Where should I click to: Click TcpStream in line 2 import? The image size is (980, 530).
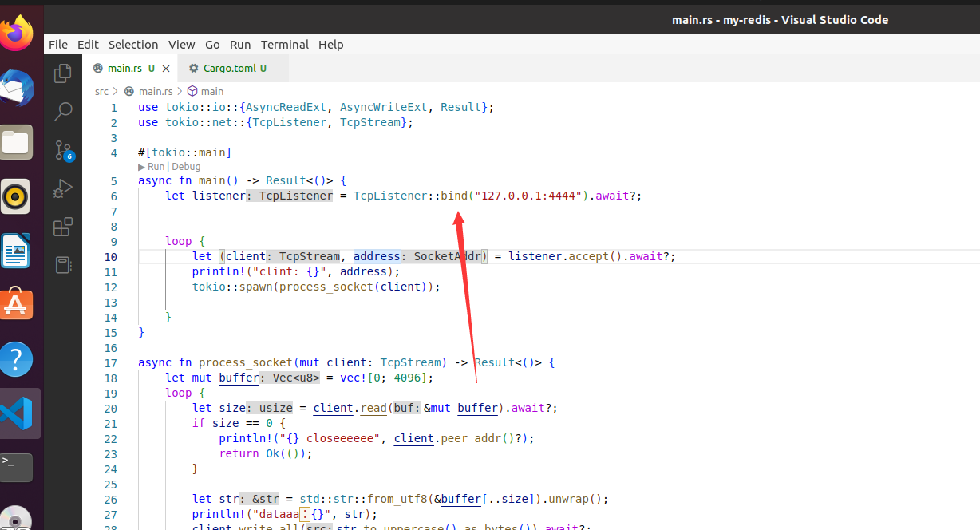(370, 122)
